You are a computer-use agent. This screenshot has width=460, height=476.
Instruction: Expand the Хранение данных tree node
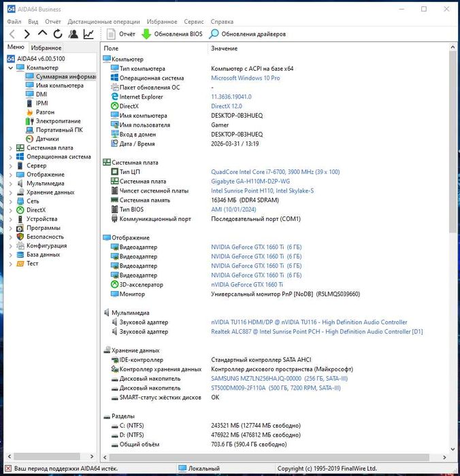click(x=10, y=192)
